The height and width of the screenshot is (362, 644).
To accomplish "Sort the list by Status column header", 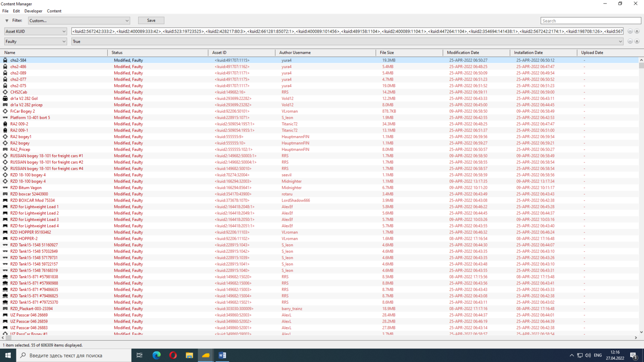I will (158, 53).
